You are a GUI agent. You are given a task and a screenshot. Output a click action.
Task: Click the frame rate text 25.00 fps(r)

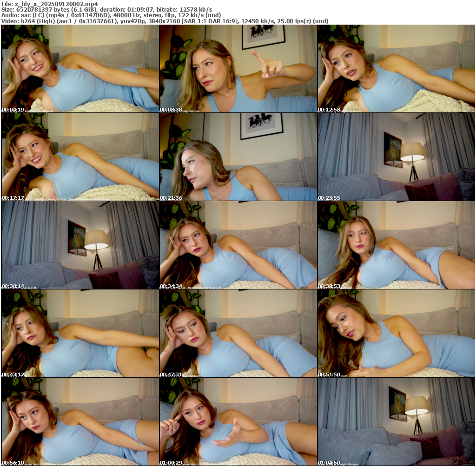coord(291,21)
